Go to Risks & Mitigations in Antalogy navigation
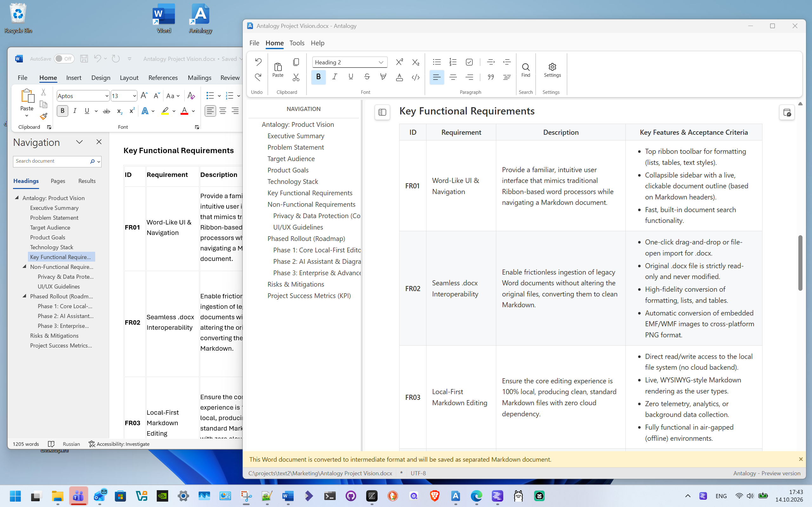Viewport: 812px width, 507px height. click(x=296, y=284)
